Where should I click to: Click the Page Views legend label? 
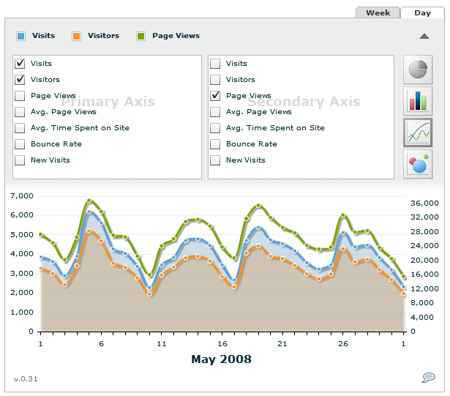coord(176,35)
